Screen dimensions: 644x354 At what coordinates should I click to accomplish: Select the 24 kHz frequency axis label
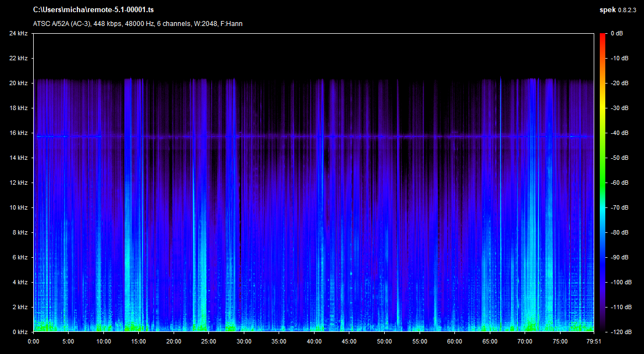point(18,34)
